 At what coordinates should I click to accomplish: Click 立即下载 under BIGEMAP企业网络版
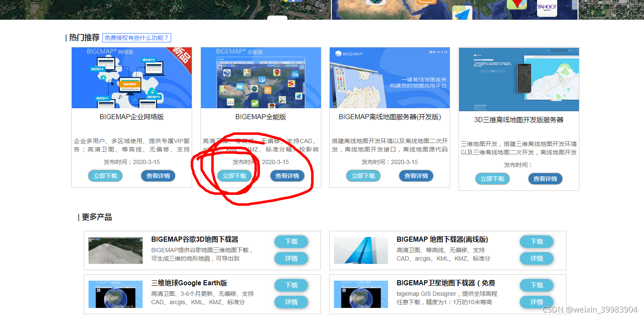click(x=105, y=176)
